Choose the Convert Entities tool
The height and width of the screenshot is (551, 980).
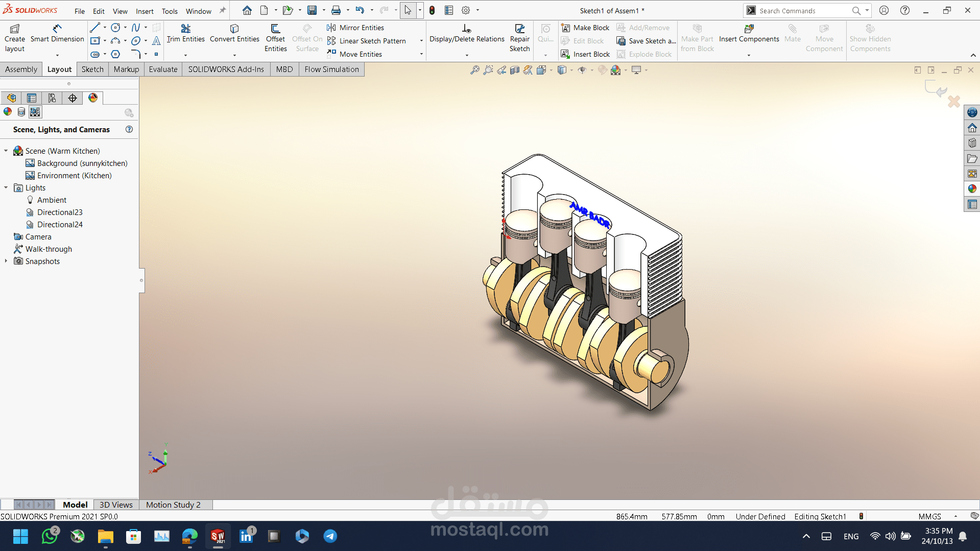click(234, 33)
